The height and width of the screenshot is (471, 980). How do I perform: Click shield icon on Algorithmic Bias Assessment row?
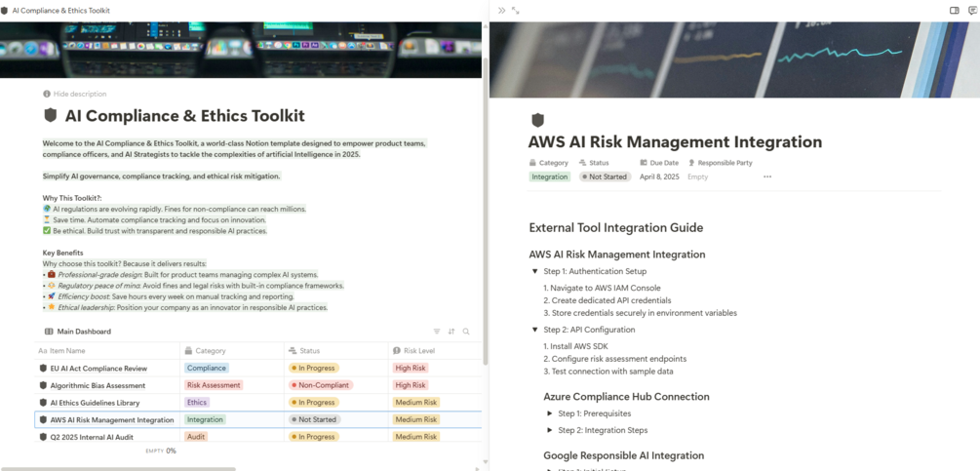pyautogui.click(x=43, y=385)
